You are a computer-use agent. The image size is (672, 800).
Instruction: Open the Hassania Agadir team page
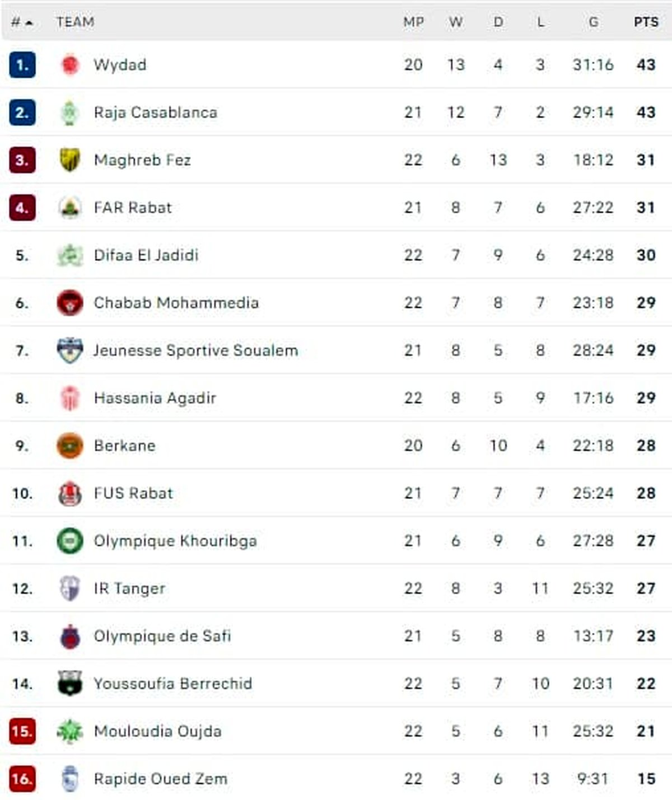click(x=155, y=398)
